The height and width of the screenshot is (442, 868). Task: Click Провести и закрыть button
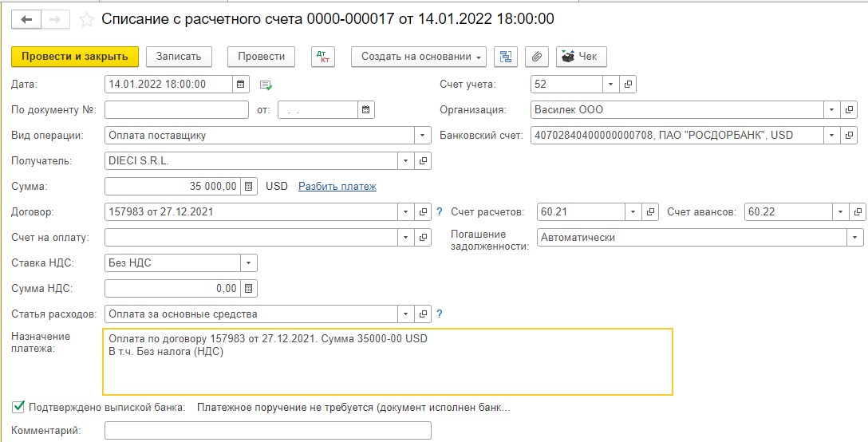click(x=75, y=57)
